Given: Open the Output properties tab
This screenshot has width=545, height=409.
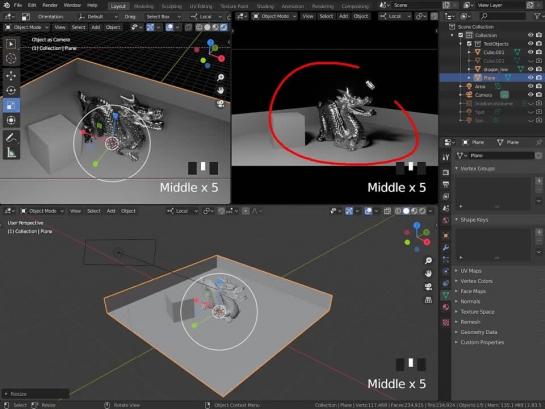Looking at the screenshot, I should [x=446, y=184].
